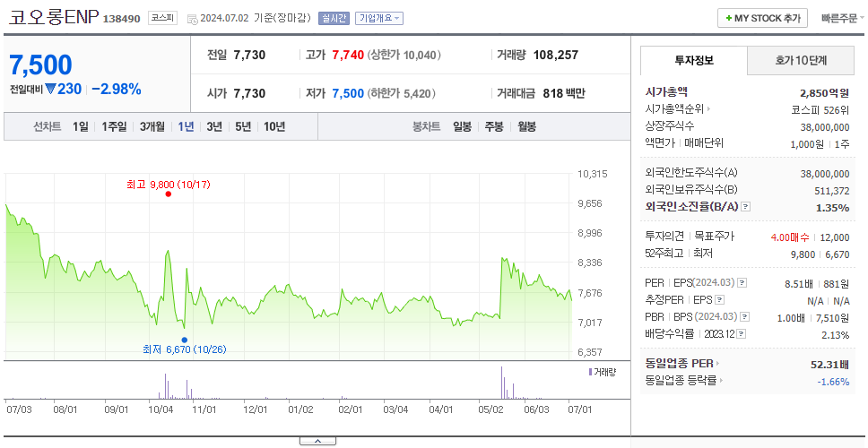Select 3개월 line chart period

(152, 126)
